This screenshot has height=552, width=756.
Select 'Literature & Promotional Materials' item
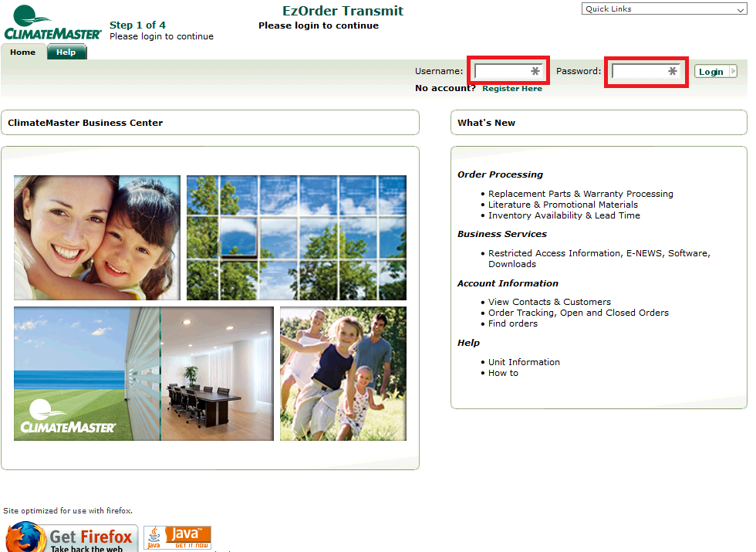click(562, 205)
